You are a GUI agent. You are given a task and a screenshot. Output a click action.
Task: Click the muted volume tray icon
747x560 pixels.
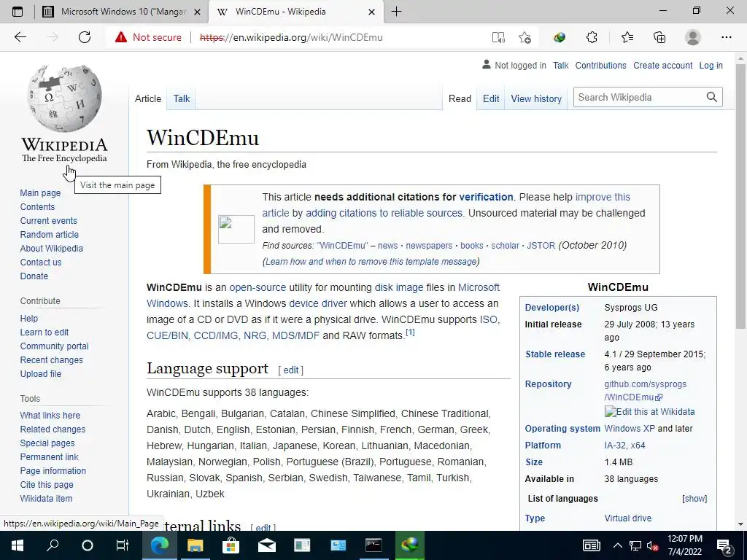pyautogui.click(x=653, y=545)
